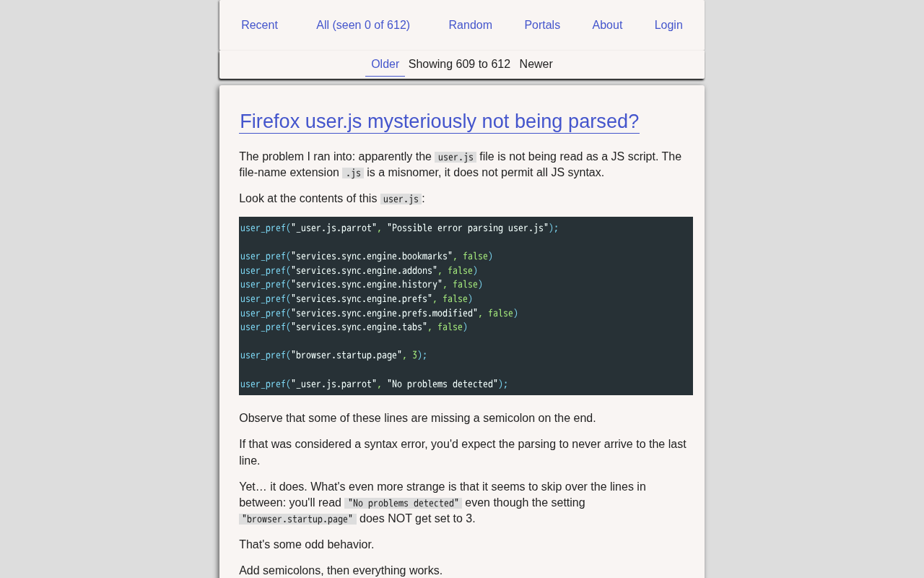Viewport: 924px width, 578px height.
Task: Click the inline "browser.startup.page" code in paragraph
Action: pos(297,519)
